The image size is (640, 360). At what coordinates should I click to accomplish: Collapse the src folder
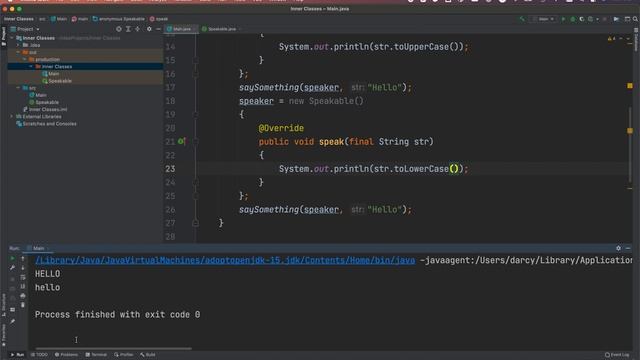click(18, 88)
